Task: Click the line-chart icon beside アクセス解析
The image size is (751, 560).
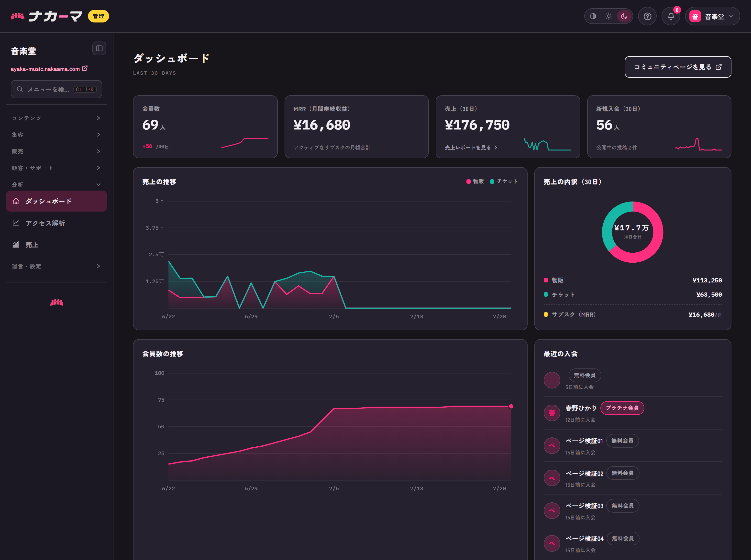Action: click(x=16, y=223)
